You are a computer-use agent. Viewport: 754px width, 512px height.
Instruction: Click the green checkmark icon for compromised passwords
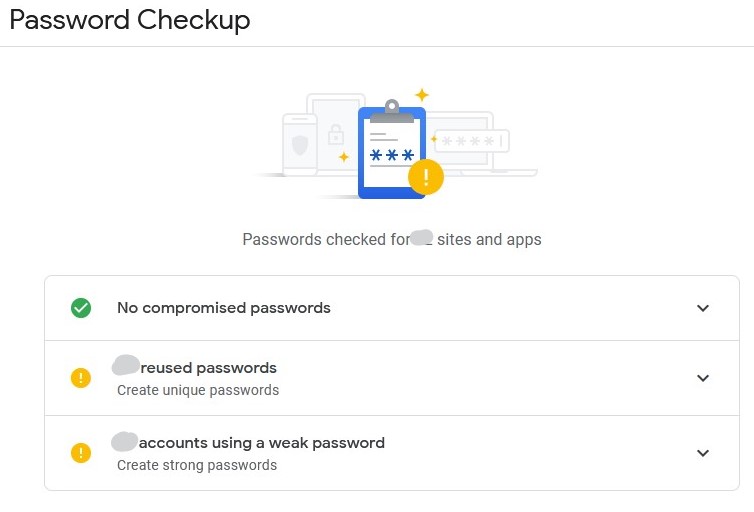click(x=81, y=308)
